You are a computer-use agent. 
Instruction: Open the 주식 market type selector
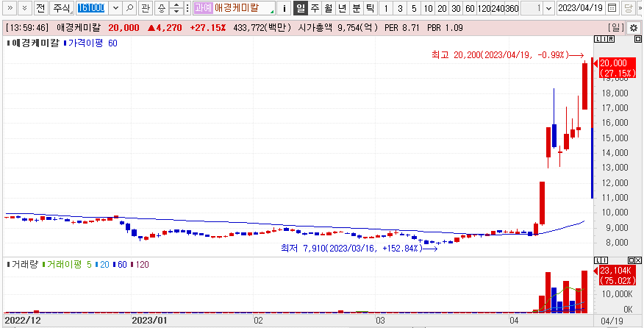[x=62, y=8]
